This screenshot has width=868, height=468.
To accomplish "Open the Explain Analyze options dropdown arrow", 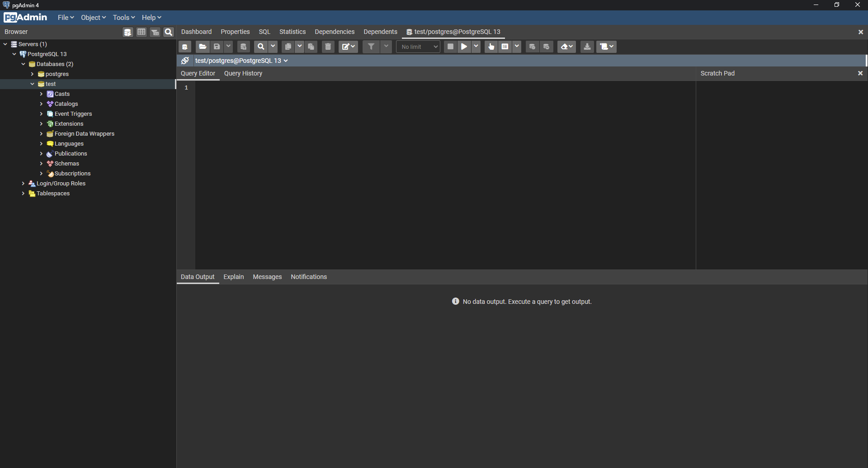I will click(517, 47).
